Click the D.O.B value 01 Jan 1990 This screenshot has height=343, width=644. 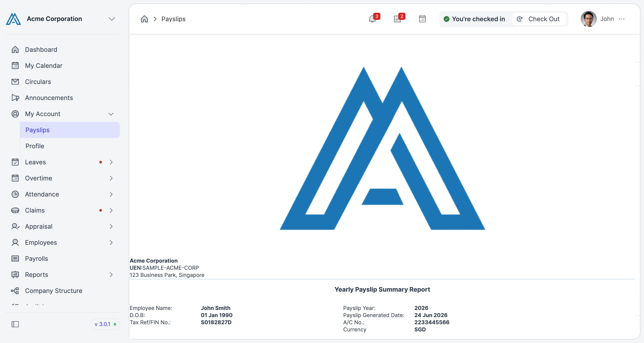[216, 315]
